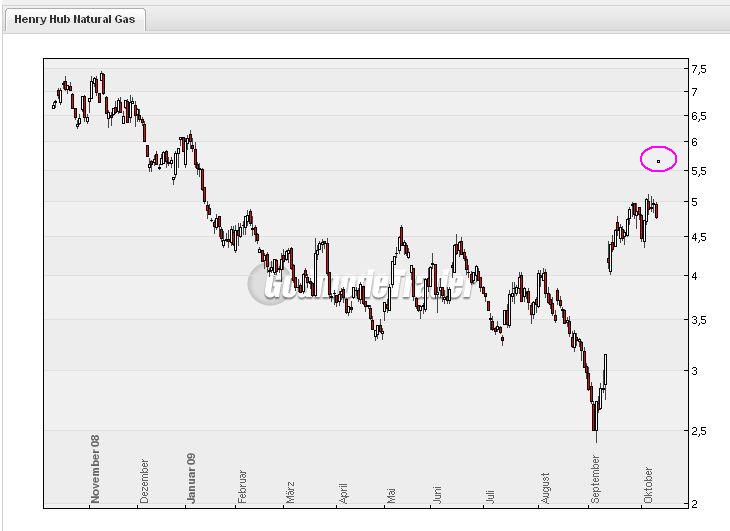Click the 3 price axis value
Viewport: 730px width, 531px height.
[695, 371]
